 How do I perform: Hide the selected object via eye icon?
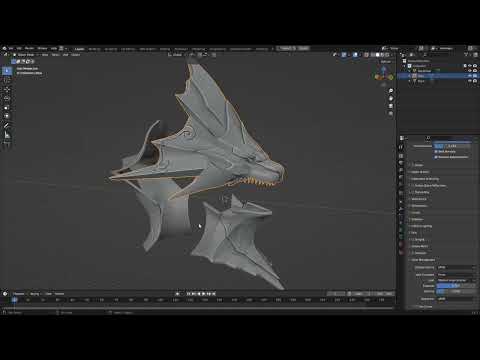coord(470,76)
